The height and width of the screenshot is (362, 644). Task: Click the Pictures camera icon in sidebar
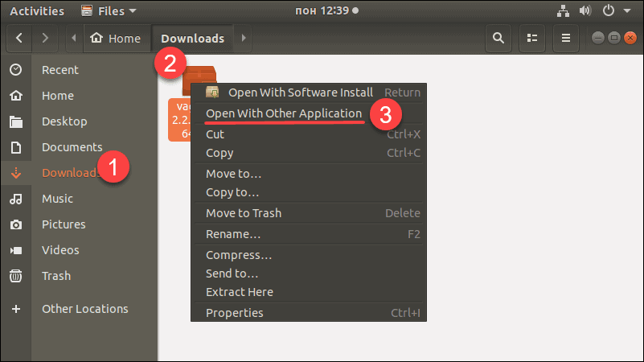click(x=15, y=224)
